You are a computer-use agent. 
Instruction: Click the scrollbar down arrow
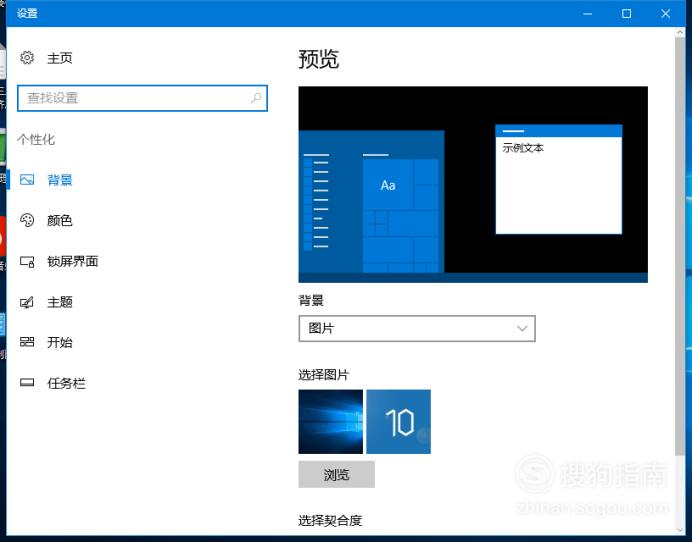pyautogui.click(x=680, y=529)
